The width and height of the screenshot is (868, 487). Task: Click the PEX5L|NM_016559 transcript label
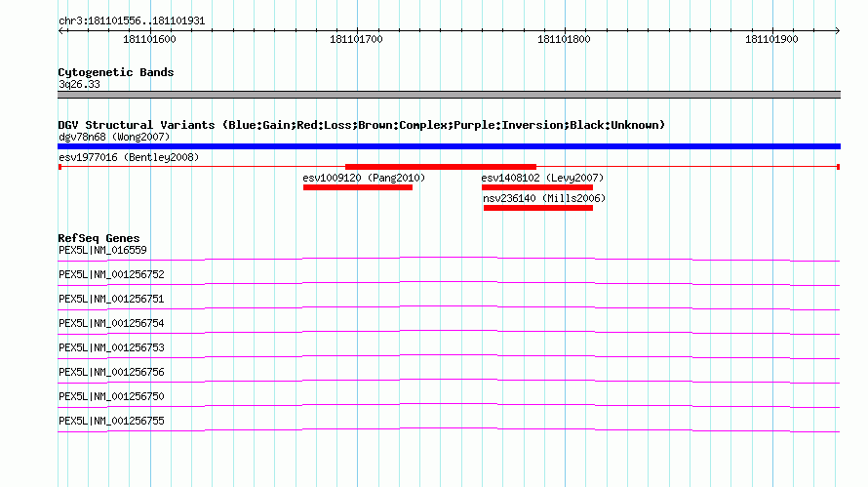coord(103,251)
